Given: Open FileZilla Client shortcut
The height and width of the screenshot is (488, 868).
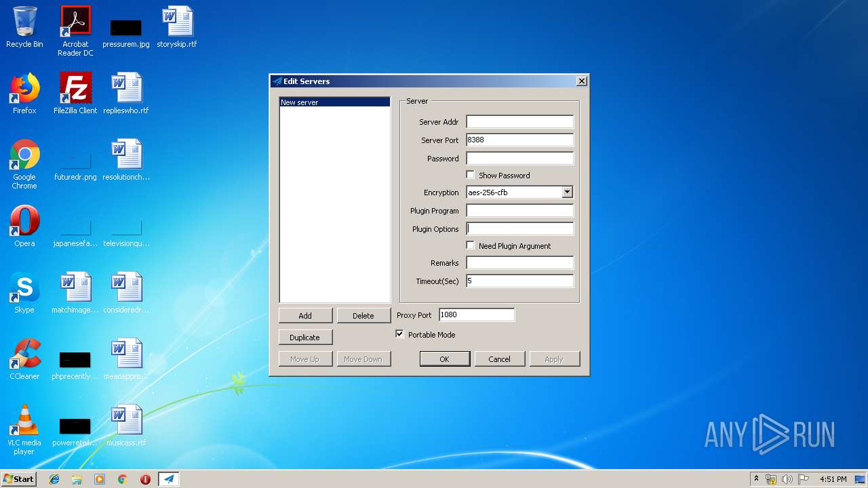Looking at the screenshot, I should [x=75, y=94].
